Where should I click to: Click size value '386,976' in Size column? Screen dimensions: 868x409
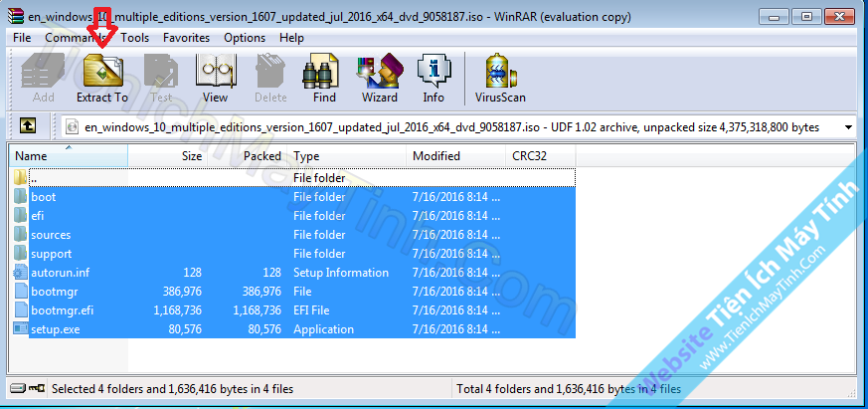coord(182,291)
